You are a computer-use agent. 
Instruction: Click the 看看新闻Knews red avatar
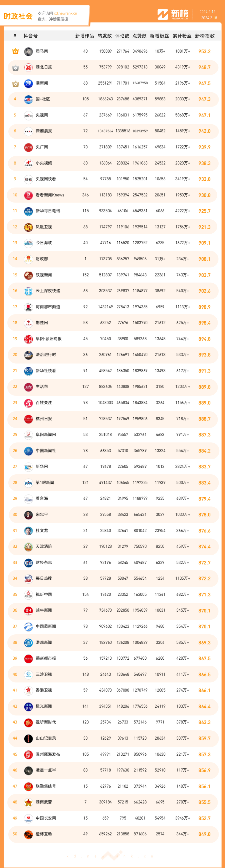[28, 195]
